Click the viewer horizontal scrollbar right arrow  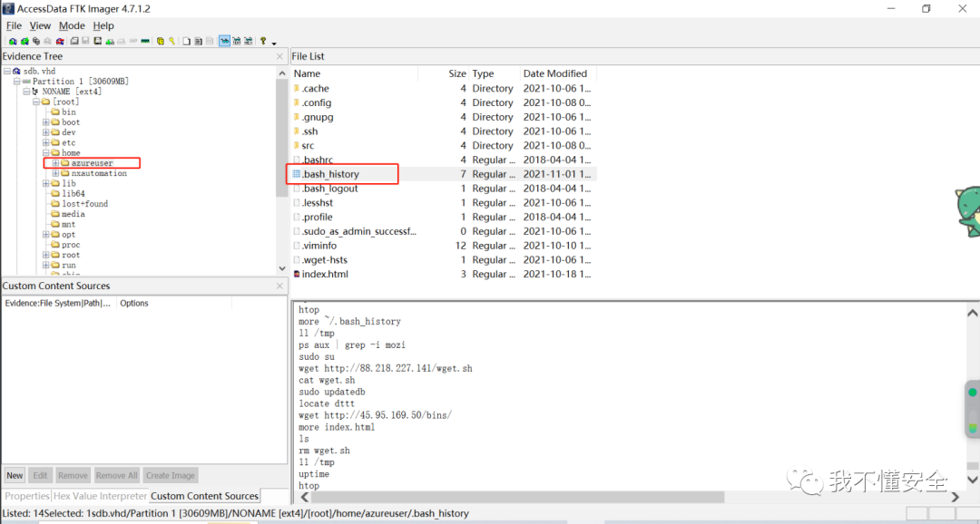tap(955, 497)
